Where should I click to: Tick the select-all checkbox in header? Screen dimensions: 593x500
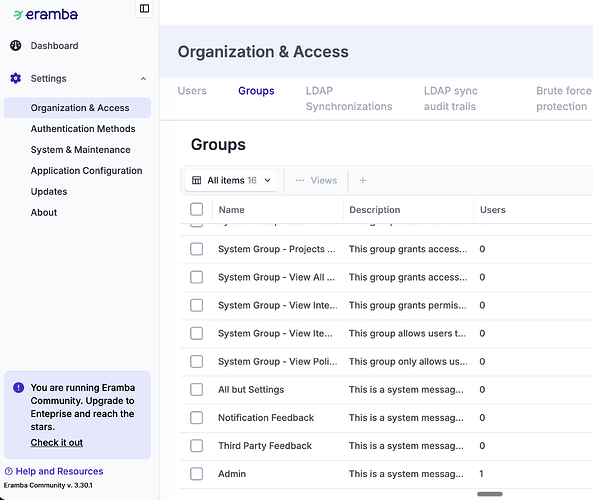tap(197, 209)
